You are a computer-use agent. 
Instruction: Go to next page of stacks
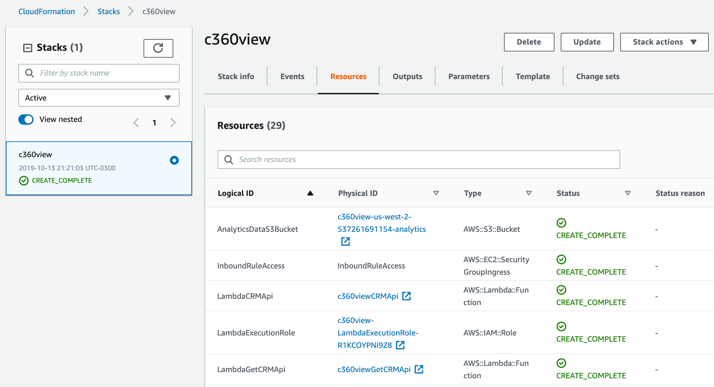coord(173,122)
